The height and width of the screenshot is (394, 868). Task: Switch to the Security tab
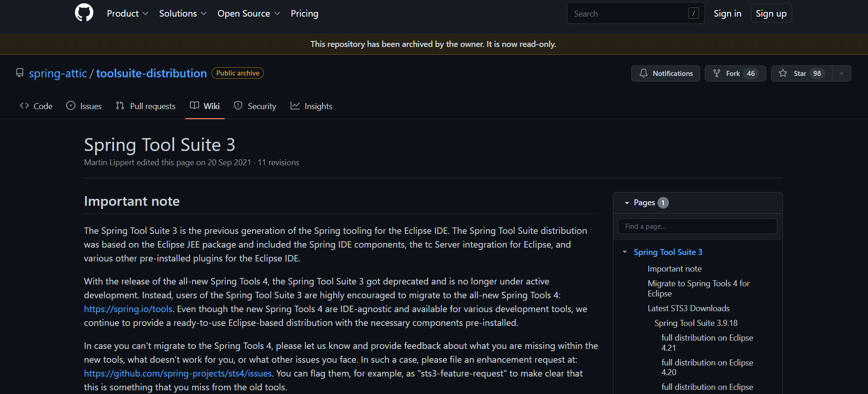tap(255, 106)
